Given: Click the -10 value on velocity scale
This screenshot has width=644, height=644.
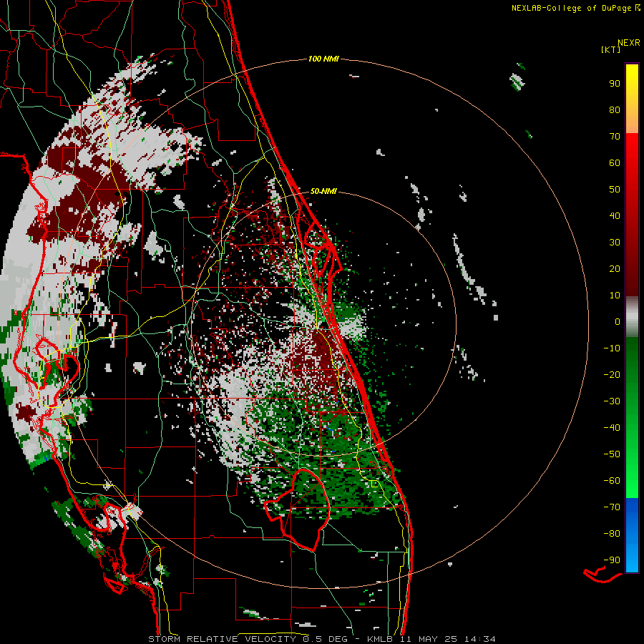Looking at the screenshot, I should point(612,348).
